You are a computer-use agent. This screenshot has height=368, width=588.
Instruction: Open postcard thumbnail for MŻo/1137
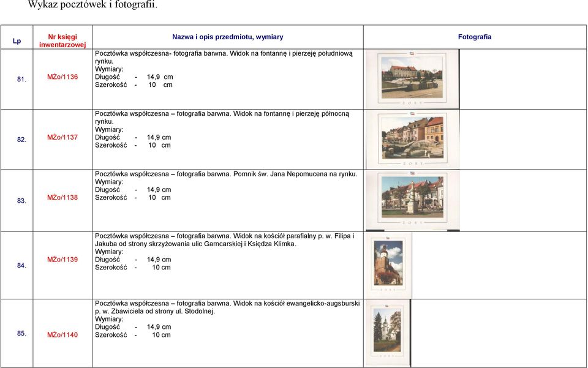click(412, 140)
